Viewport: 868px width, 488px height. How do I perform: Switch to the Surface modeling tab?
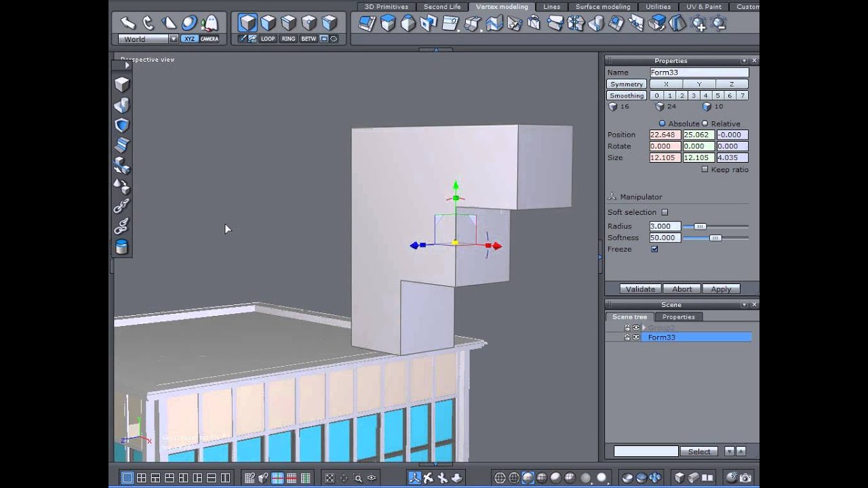(x=603, y=7)
